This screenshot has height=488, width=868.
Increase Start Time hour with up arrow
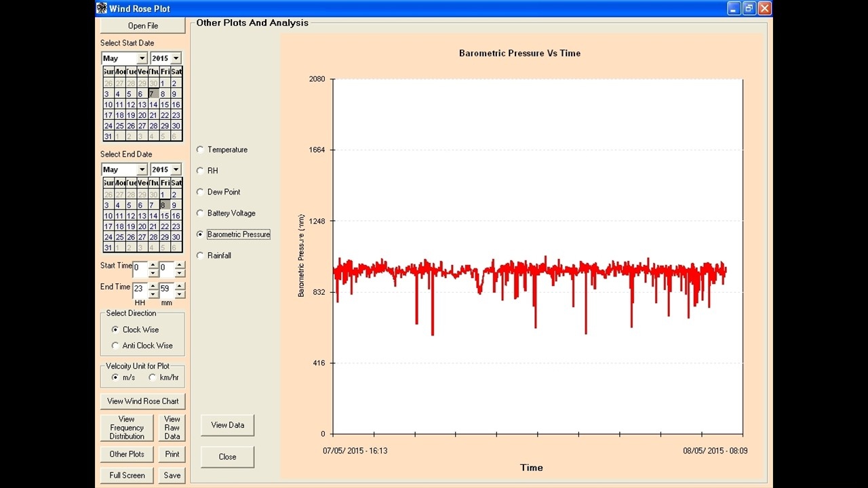[x=153, y=264]
